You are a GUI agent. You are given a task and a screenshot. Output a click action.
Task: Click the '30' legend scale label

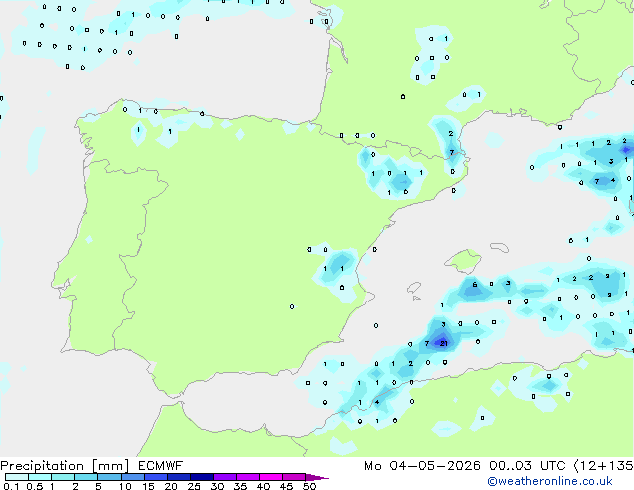click(217, 486)
